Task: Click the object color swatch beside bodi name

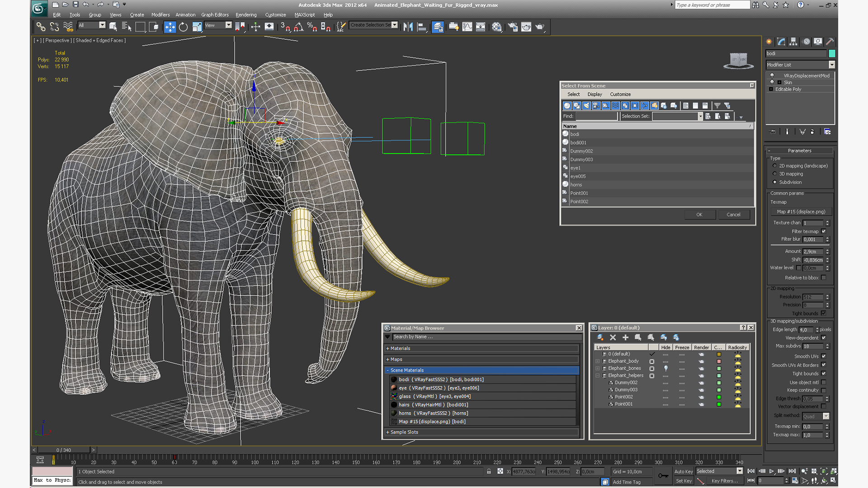Action: [x=831, y=53]
